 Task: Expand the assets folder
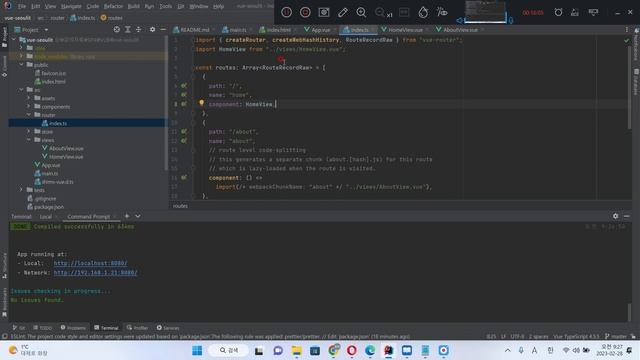coord(29,98)
